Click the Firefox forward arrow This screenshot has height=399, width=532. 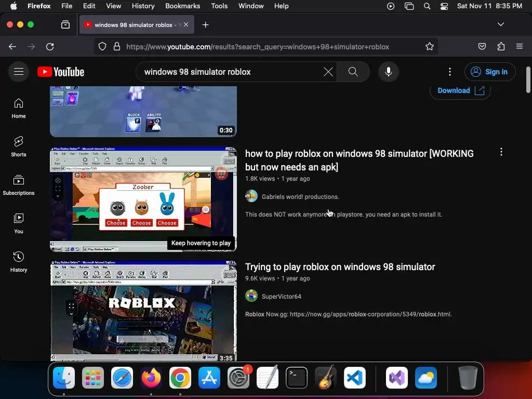31,46
